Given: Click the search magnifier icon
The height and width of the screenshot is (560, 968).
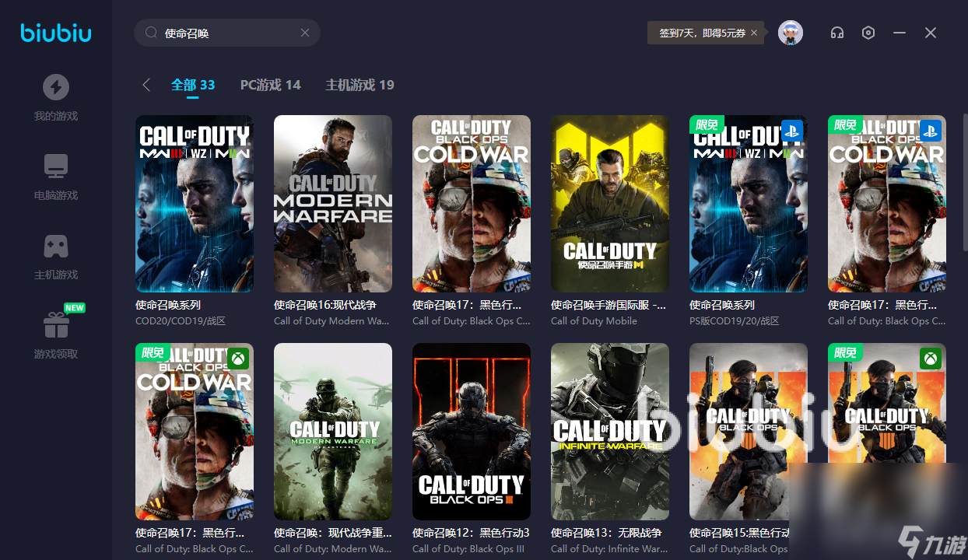Looking at the screenshot, I should [151, 33].
